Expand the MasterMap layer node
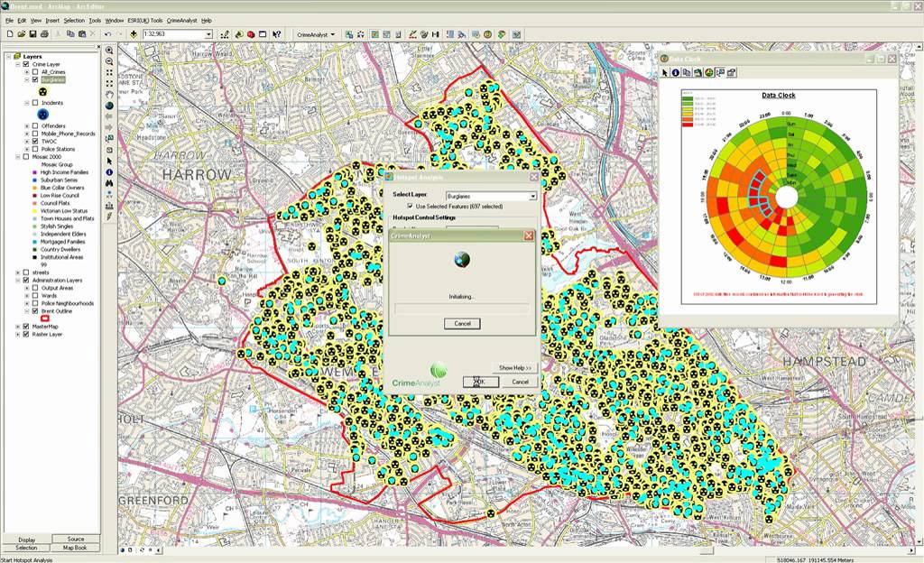Screen dimensions: 924x563 (x=18, y=327)
